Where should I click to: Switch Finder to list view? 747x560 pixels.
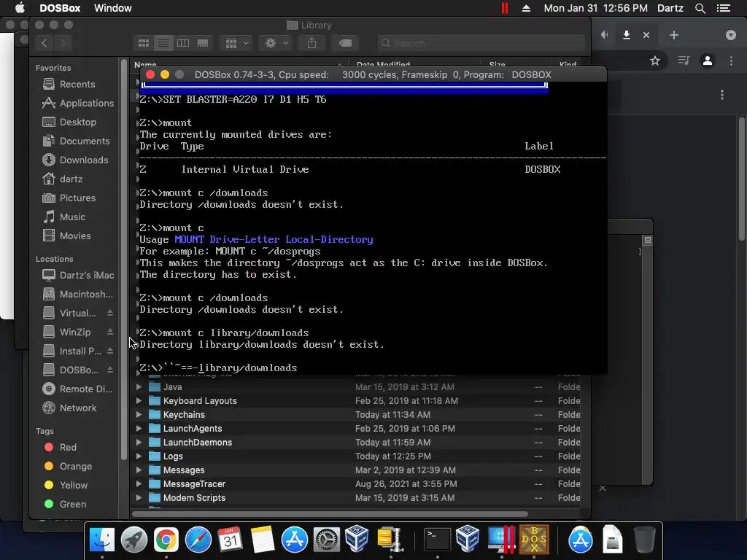(163, 43)
